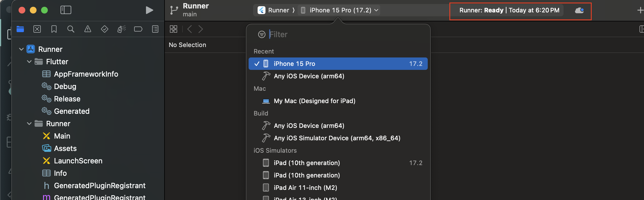This screenshot has width=644, height=200.
Task: Open Info plist file
Action: tap(60, 173)
